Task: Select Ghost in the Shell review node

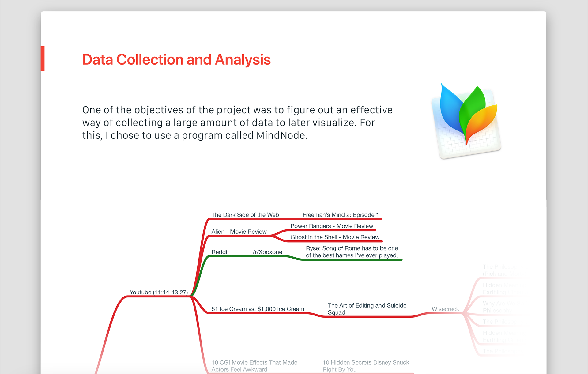Action: [x=335, y=237]
